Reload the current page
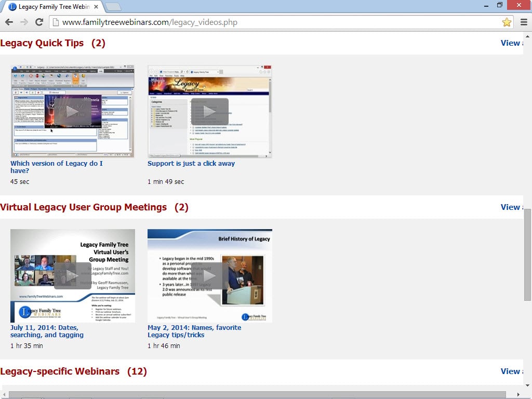The height and width of the screenshot is (399, 532). (x=39, y=22)
